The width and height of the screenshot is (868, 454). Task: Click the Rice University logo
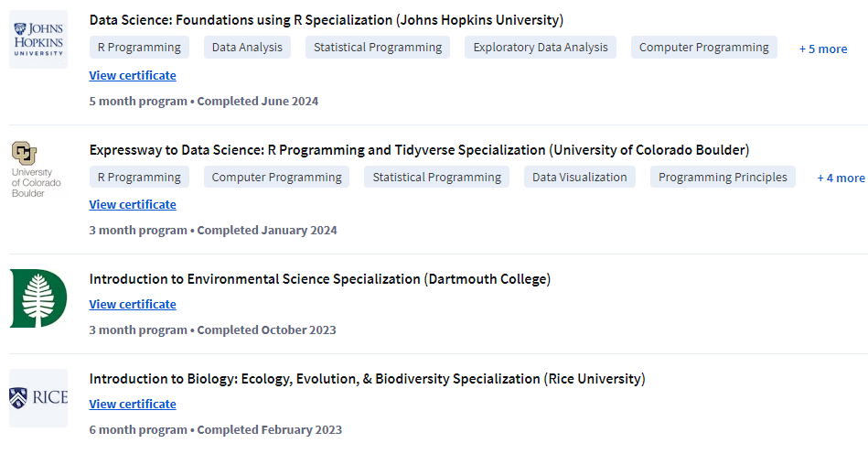pos(38,398)
